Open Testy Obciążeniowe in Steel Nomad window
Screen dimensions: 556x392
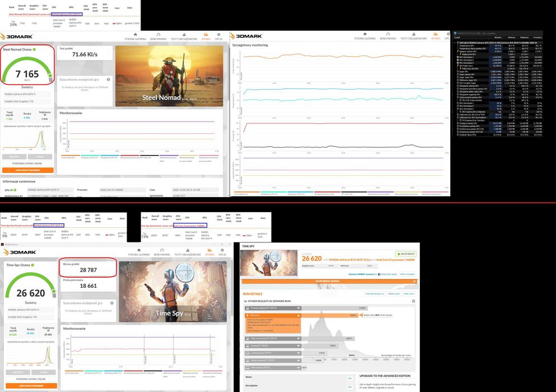[x=184, y=36]
